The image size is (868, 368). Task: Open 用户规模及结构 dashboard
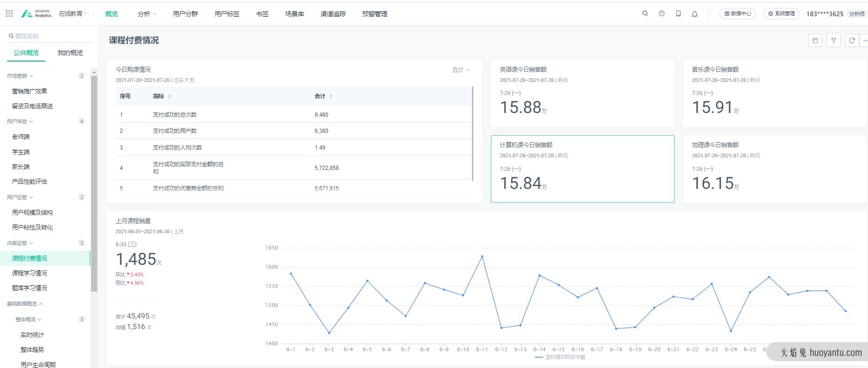click(32, 212)
